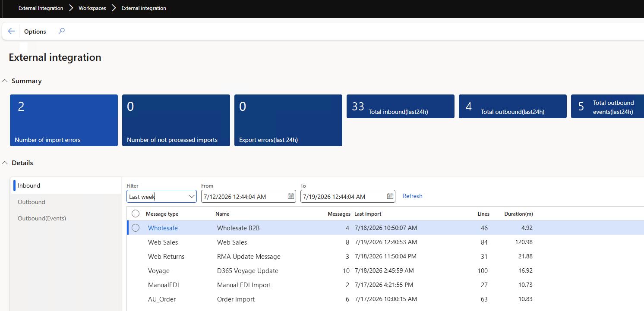Select the ManualEDI message type cell
This screenshot has height=311, width=644.
click(164, 285)
